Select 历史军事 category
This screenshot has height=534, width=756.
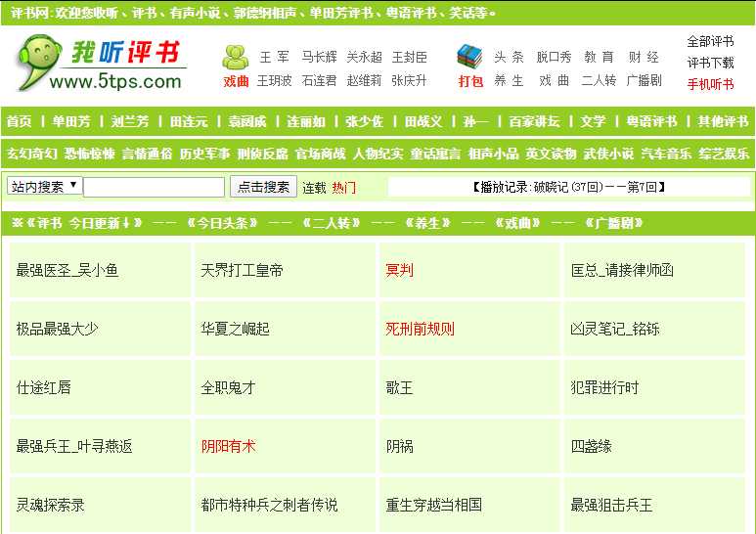tap(205, 154)
